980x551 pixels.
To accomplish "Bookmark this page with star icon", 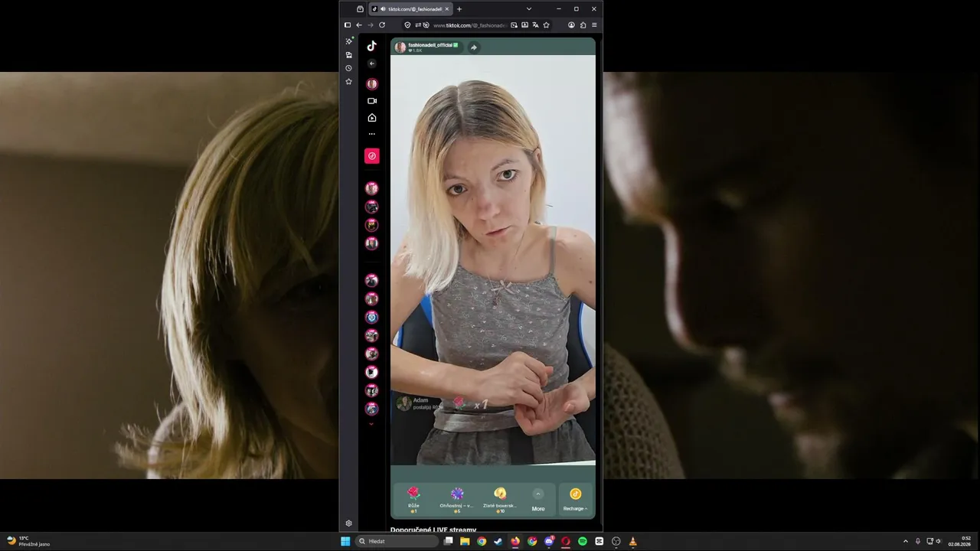I will (x=546, y=25).
